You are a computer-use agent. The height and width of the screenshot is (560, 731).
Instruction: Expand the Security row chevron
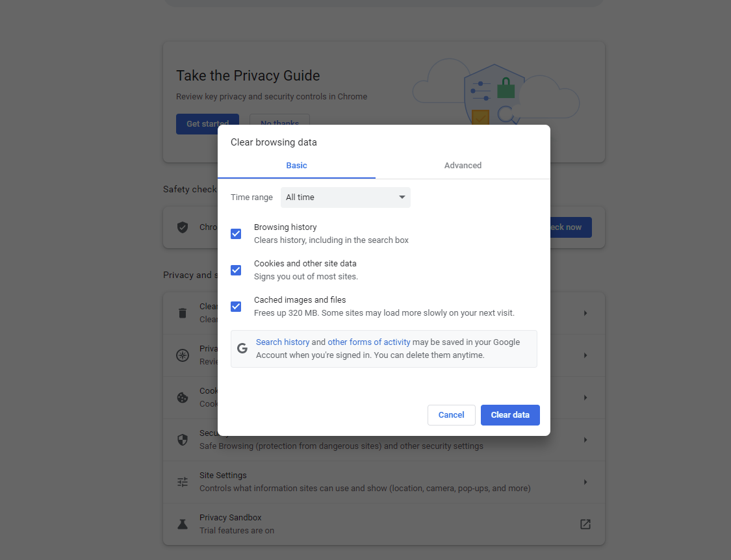(x=585, y=440)
